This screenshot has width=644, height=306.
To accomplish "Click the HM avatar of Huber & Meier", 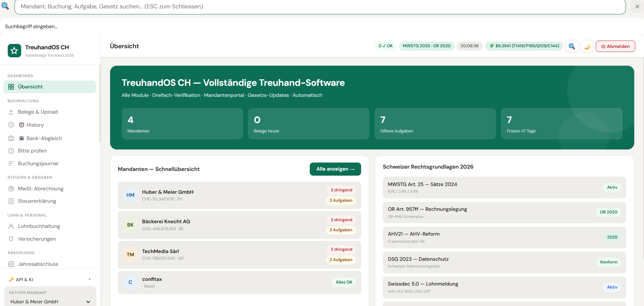I will click(131, 195).
